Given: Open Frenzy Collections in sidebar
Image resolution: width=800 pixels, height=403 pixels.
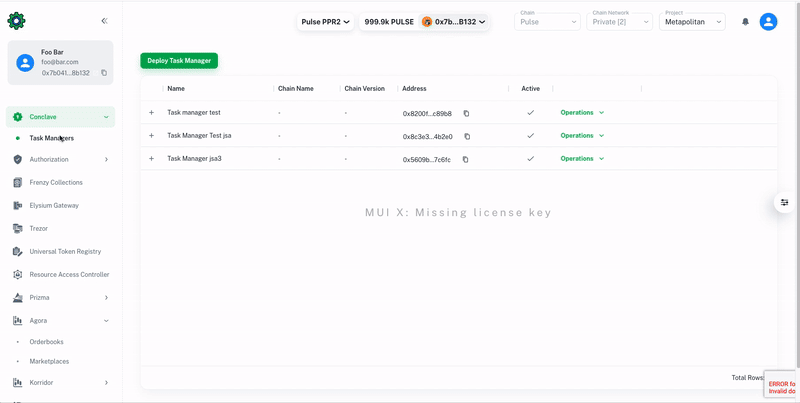Looking at the screenshot, I should pyautogui.click(x=56, y=183).
